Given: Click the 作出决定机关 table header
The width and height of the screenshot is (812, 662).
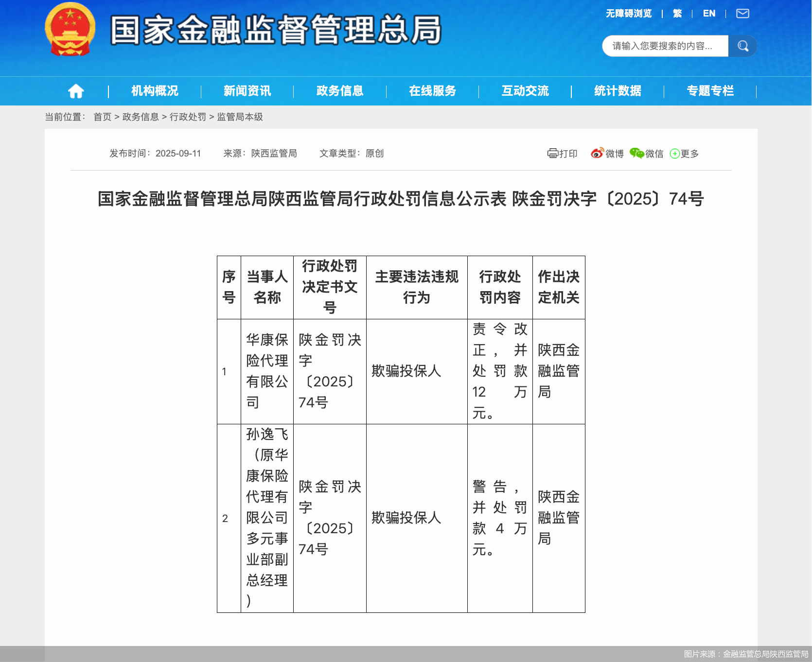Looking at the screenshot, I should point(559,287).
